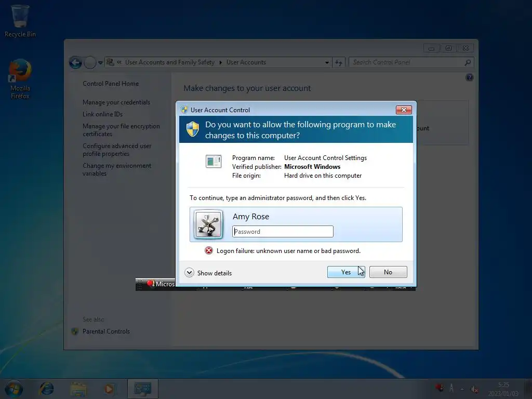Open Link online IDs

(102, 114)
